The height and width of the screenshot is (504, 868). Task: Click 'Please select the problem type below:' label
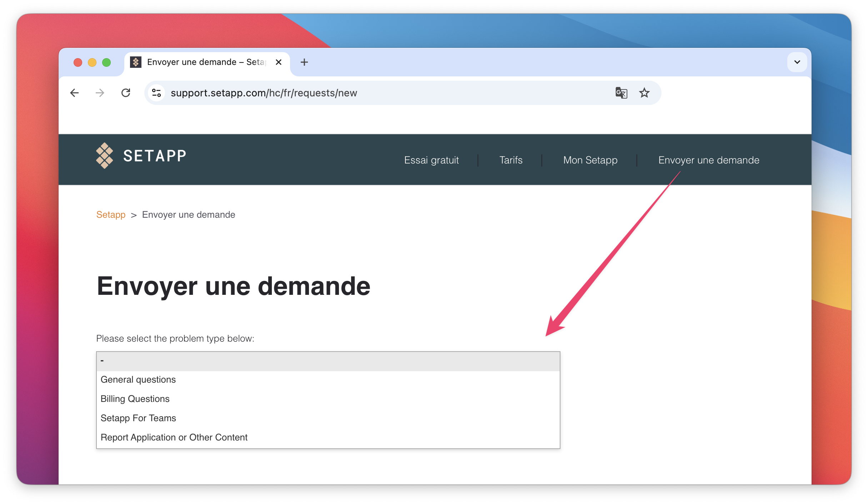175,338
